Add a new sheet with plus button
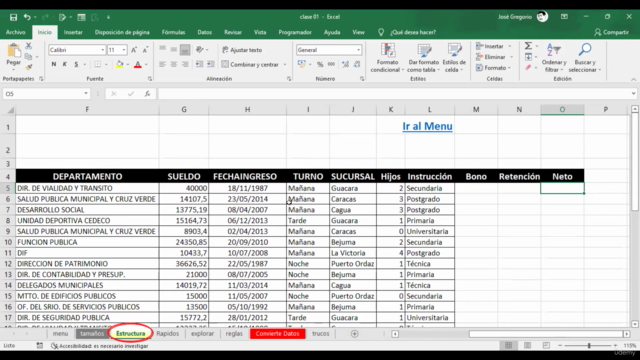640x360 pixels. click(x=354, y=334)
